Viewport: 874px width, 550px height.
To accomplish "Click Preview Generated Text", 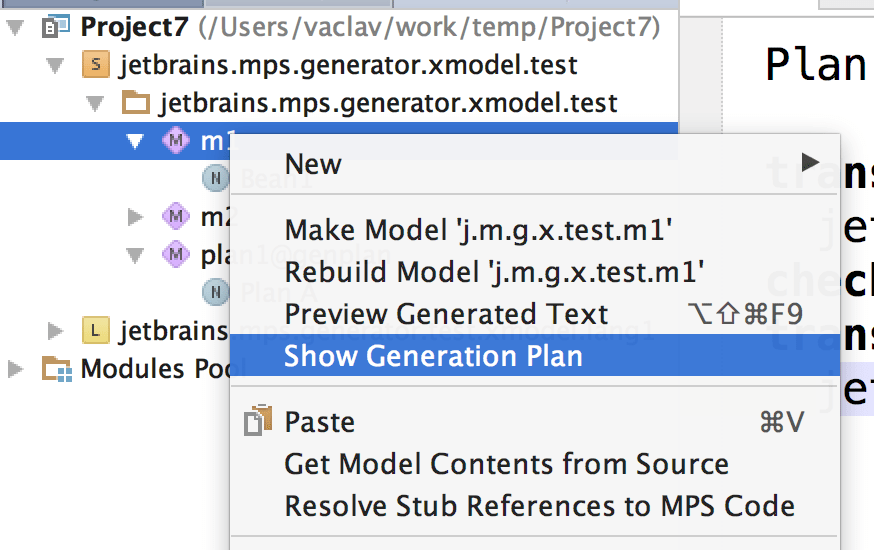I will pyautogui.click(x=446, y=314).
